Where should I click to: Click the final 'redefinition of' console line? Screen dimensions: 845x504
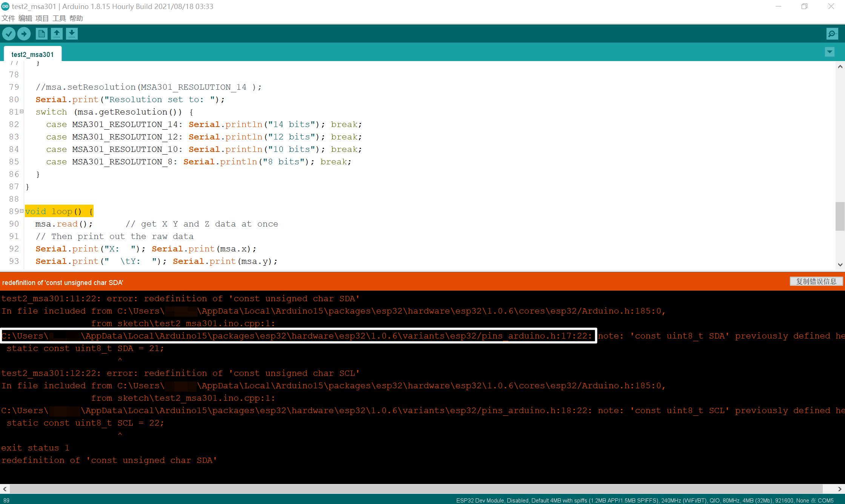pyautogui.click(x=109, y=460)
